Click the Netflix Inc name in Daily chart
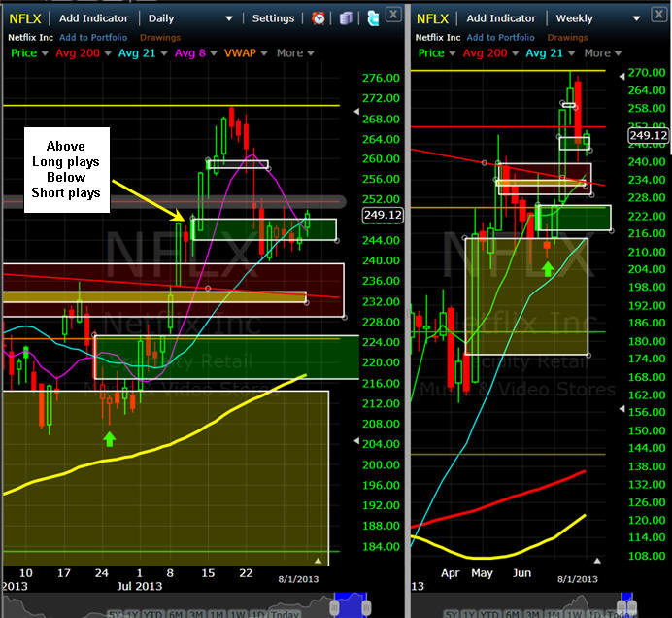This screenshot has height=618, width=672. tap(30, 37)
